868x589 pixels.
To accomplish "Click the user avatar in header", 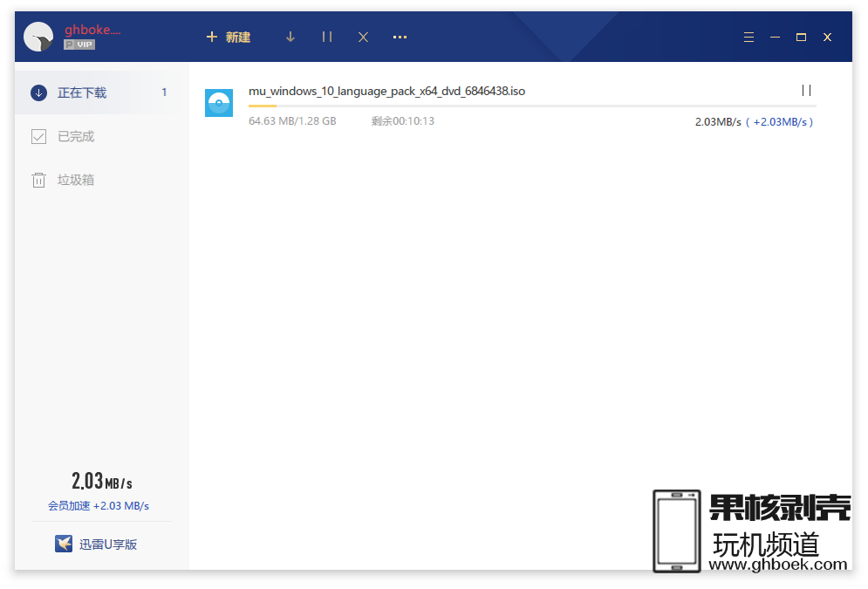I will point(39,37).
